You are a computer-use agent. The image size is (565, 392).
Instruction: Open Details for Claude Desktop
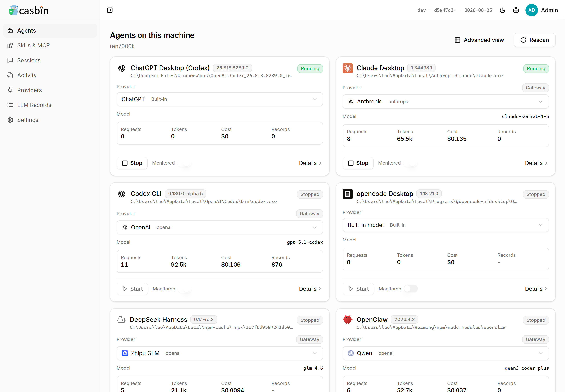point(536,163)
